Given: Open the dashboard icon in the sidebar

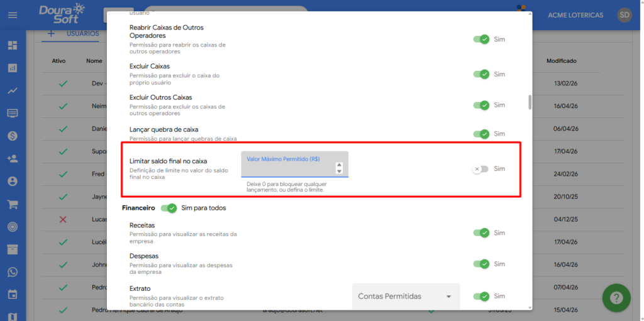Looking at the screenshot, I should (x=13, y=45).
